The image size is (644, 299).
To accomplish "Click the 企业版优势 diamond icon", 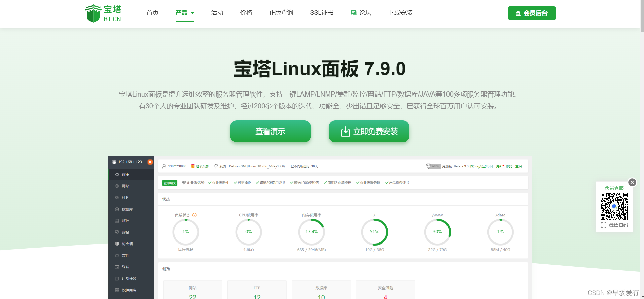I will (x=184, y=183).
